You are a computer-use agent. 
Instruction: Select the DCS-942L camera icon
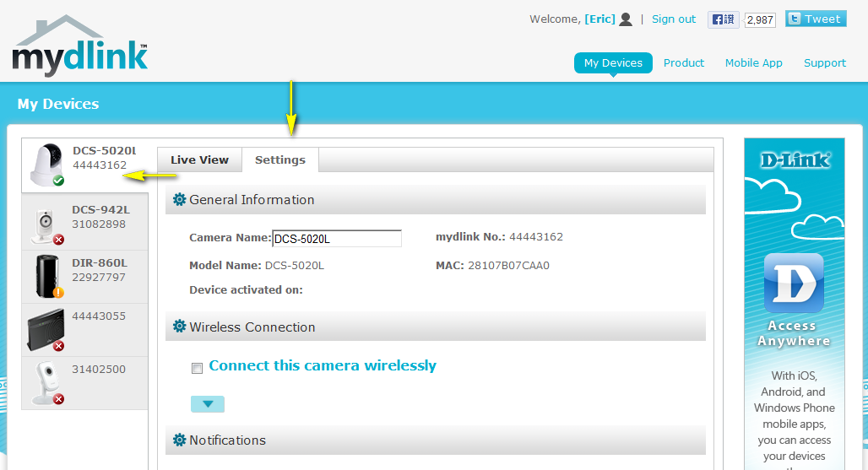click(x=46, y=226)
